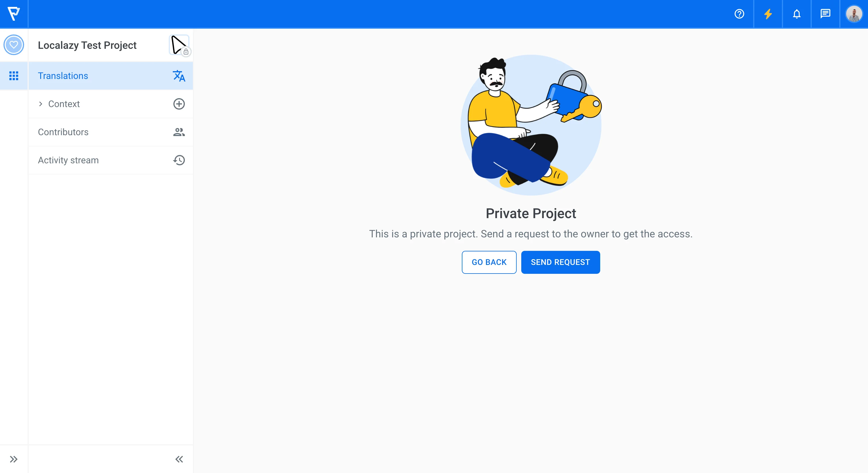Collapse sidebar with double left arrows
This screenshot has width=868, height=473.
pos(179,459)
